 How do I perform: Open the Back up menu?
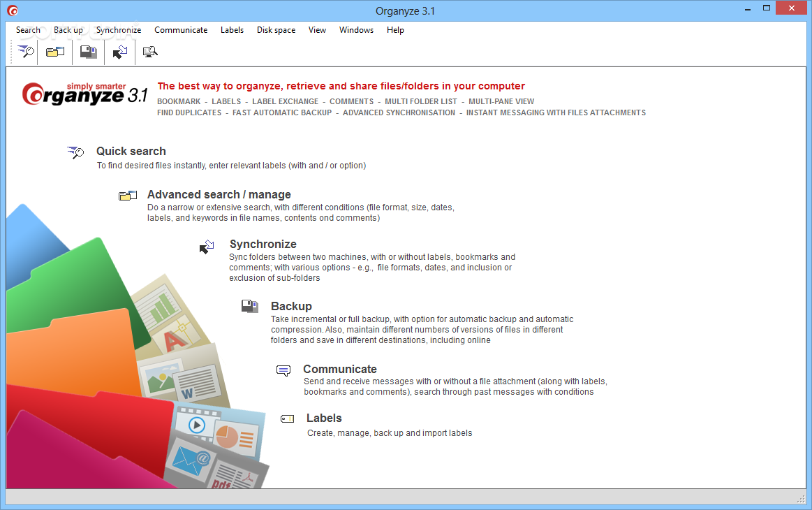pos(68,30)
